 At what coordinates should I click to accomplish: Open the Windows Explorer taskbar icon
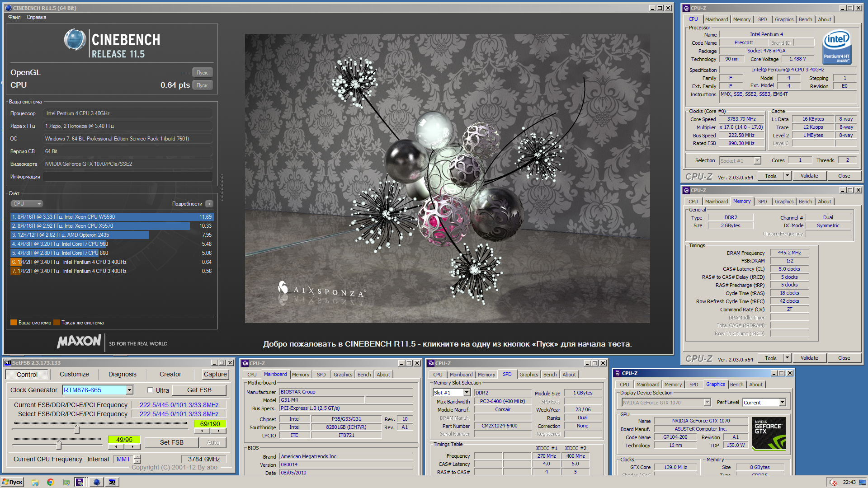pyautogui.click(x=35, y=482)
